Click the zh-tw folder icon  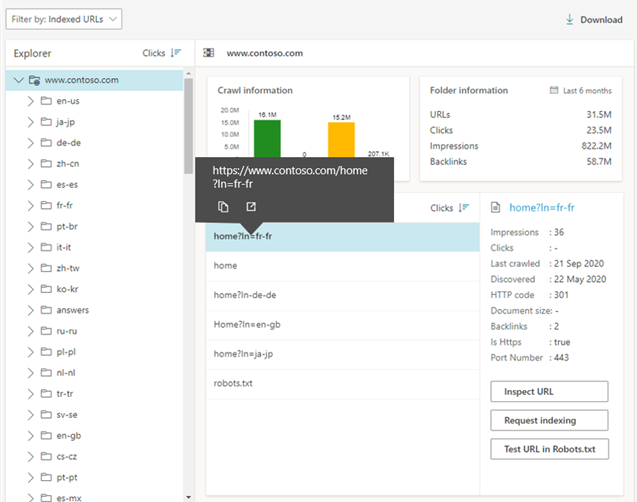(x=46, y=268)
